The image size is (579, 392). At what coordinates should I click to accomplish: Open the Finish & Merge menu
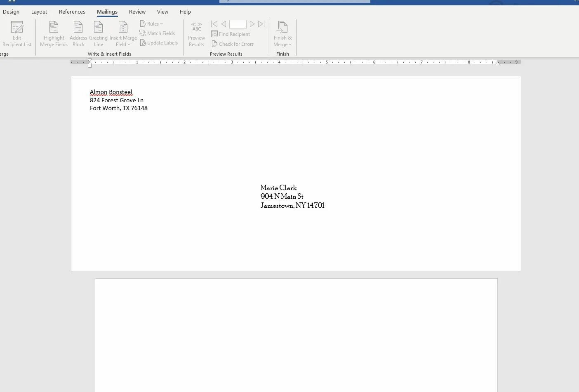(x=282, y=34)
